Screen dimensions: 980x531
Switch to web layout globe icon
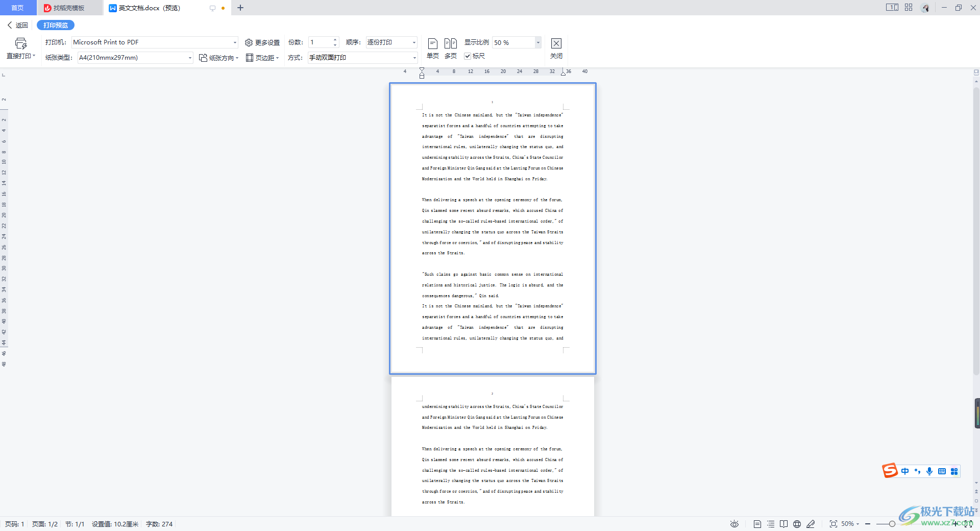click(x=797, y=524)
